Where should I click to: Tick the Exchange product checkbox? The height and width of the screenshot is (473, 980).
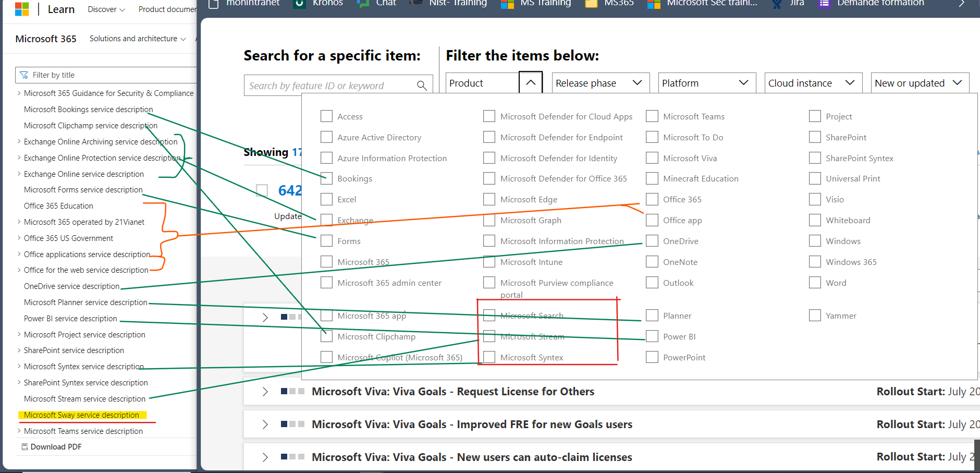pos(326,220)
